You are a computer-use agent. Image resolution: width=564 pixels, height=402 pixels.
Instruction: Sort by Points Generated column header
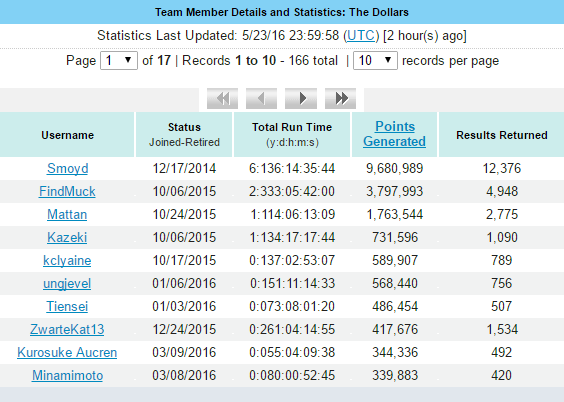(x=395, y=134)
